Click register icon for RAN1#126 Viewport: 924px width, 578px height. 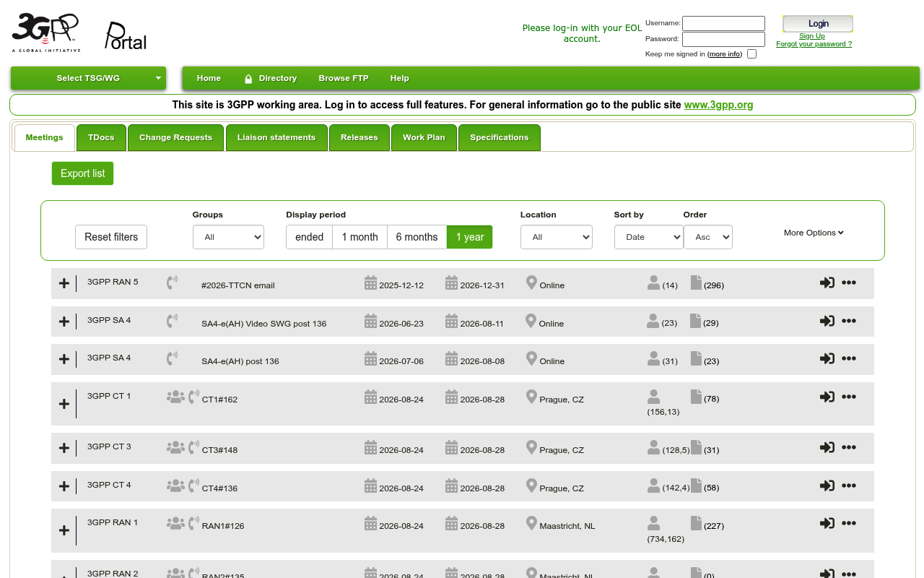coord(827,523)
